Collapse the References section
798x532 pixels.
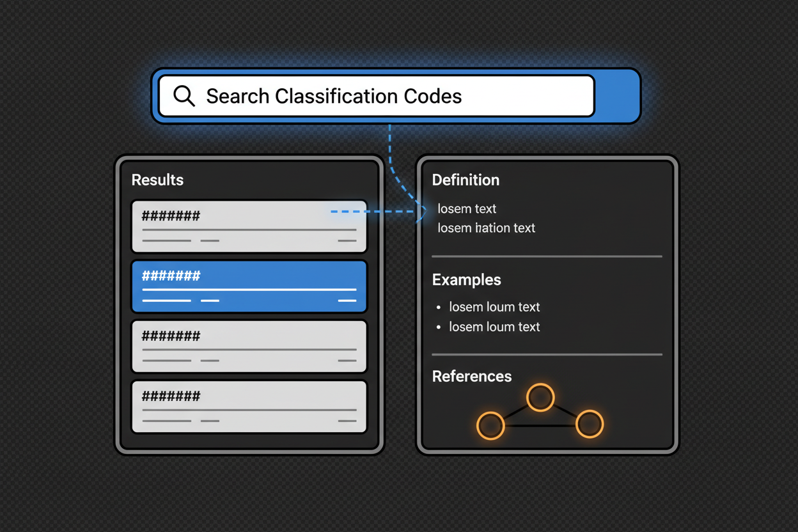(x=472, y=377)
